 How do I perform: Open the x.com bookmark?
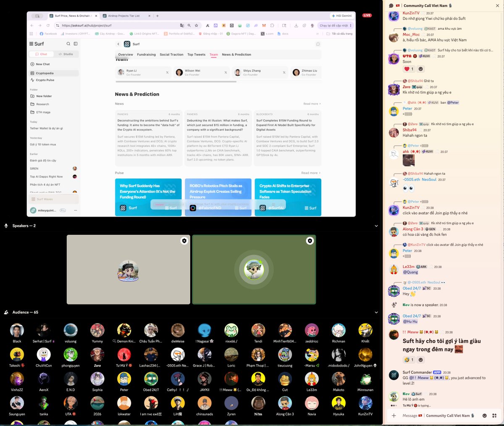pyautogui.click(x=267, y=34)
